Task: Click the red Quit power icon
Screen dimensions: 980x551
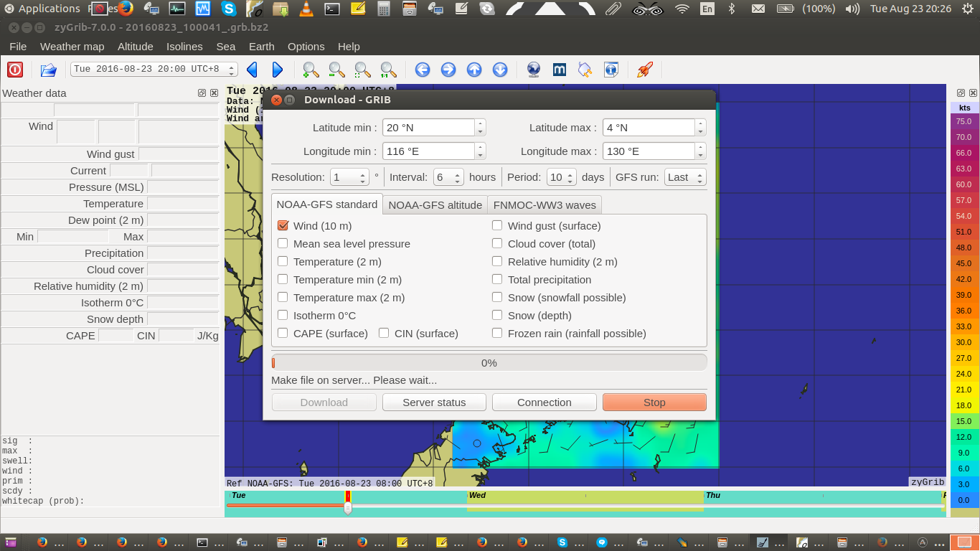Action: pos(15,70)
